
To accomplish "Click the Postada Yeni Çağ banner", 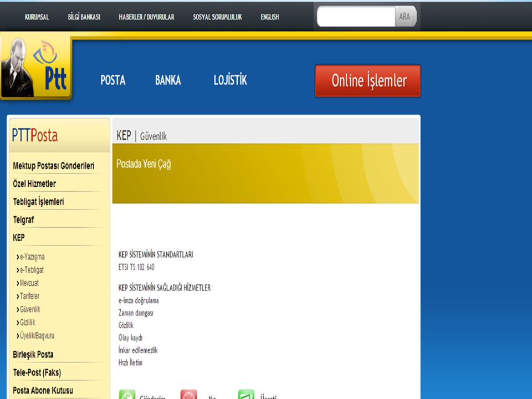I will click(x=265, y=173).
